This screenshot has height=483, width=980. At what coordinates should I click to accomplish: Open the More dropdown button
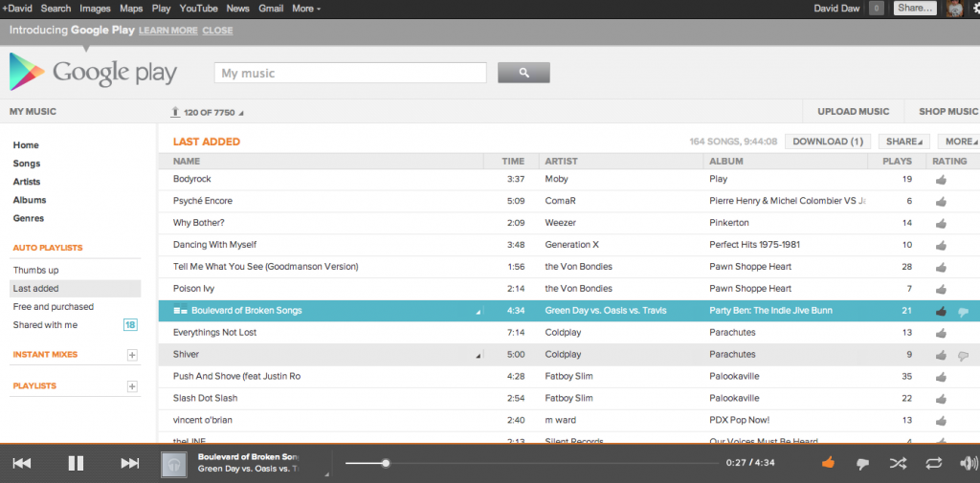tap(958, 142)
